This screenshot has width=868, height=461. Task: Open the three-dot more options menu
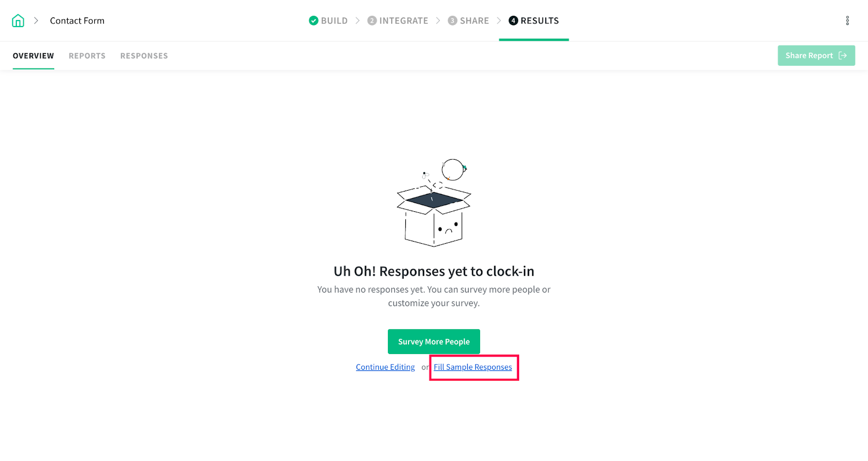[847, 21]
